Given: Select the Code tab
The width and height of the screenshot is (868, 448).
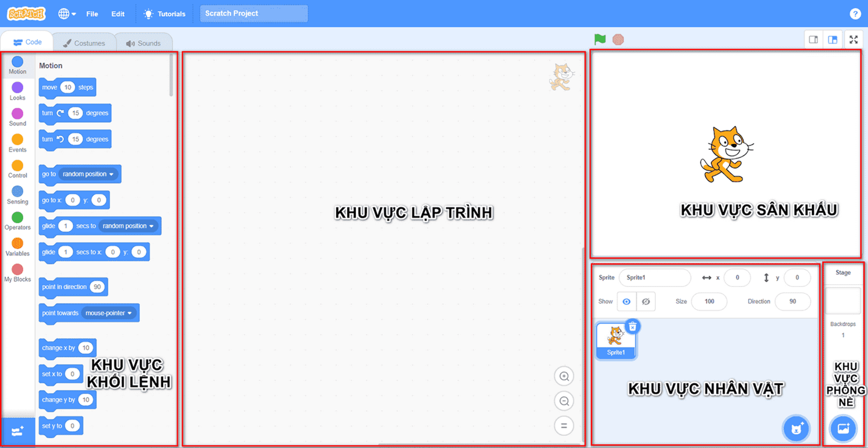Looking at the screenshot, I should point(27,42).
